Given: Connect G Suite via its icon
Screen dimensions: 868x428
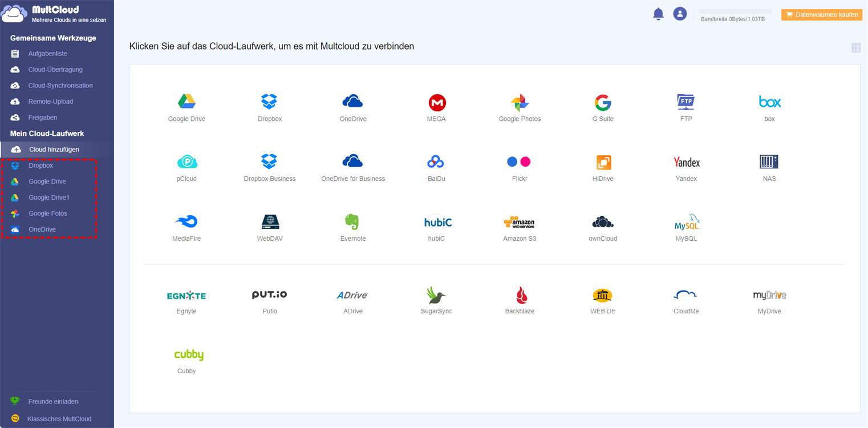Looking at the screenshot, I should tap(603, 103).
